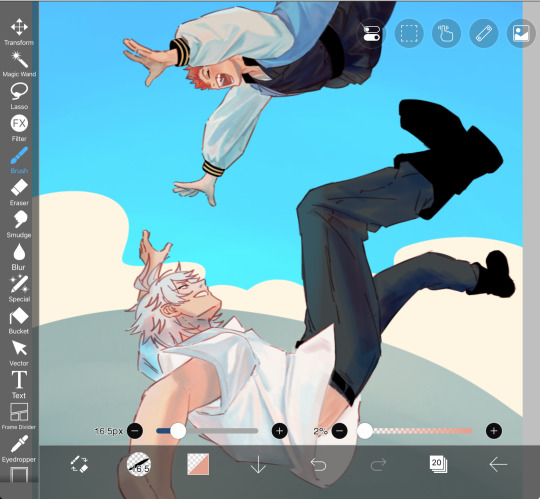The image size is (540, 499).
Task: Open the selection area menu
Action: [409, 33]
